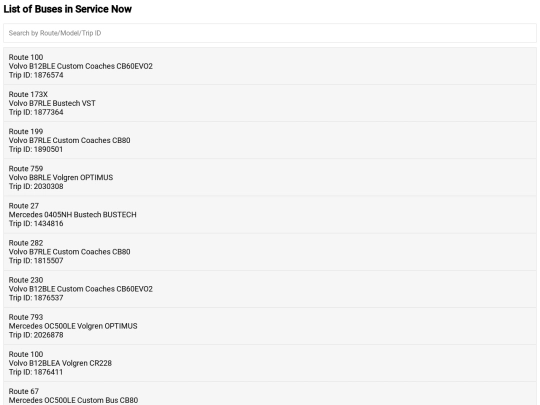Click Trip ID: 1876574
Screen dimensions: 540x405
[36, 75]
